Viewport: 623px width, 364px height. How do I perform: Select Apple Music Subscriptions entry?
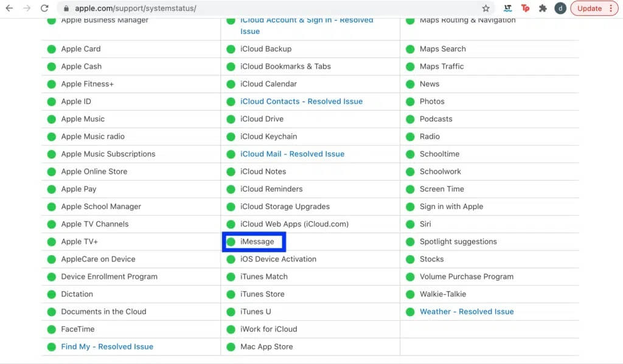(108, 154)
